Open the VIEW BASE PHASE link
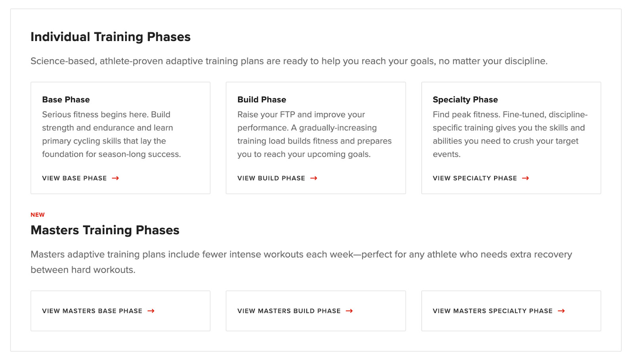 [74, 178]
